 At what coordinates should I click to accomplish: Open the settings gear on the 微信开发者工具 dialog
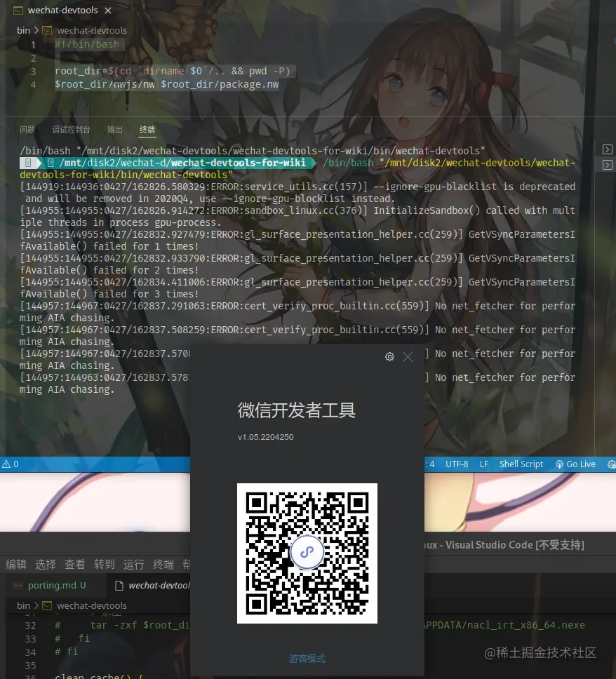[389, 356]
